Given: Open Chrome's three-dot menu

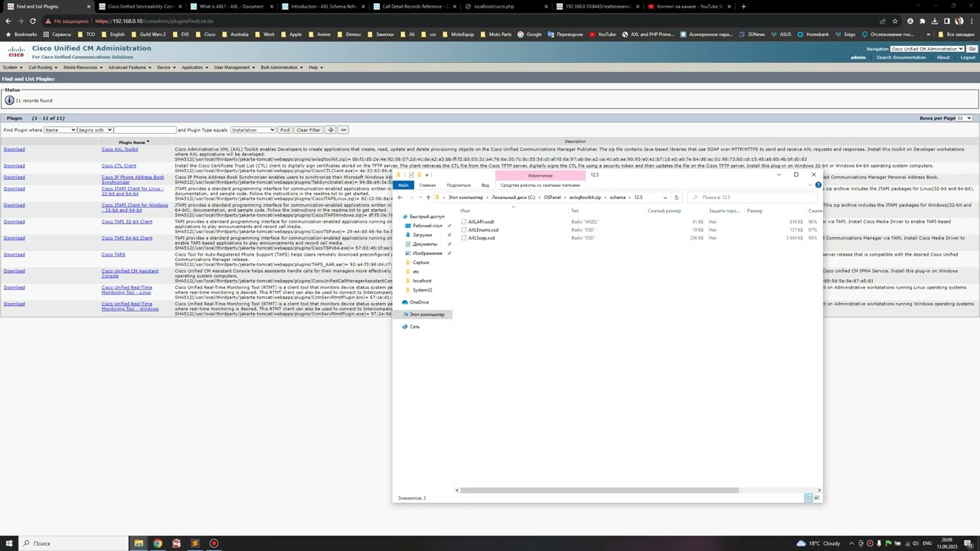Looking at the screenshot, I should coord(972,21).
